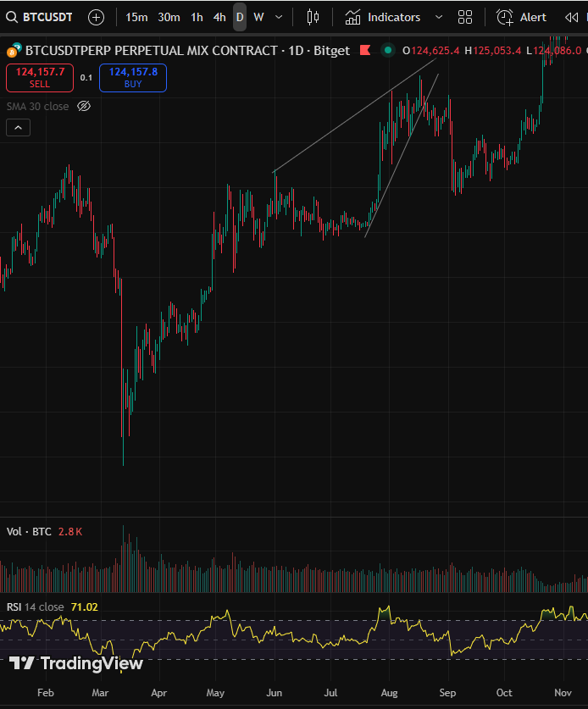Select the 15m timeframe
588x709 pixels.
pos(136,17)
